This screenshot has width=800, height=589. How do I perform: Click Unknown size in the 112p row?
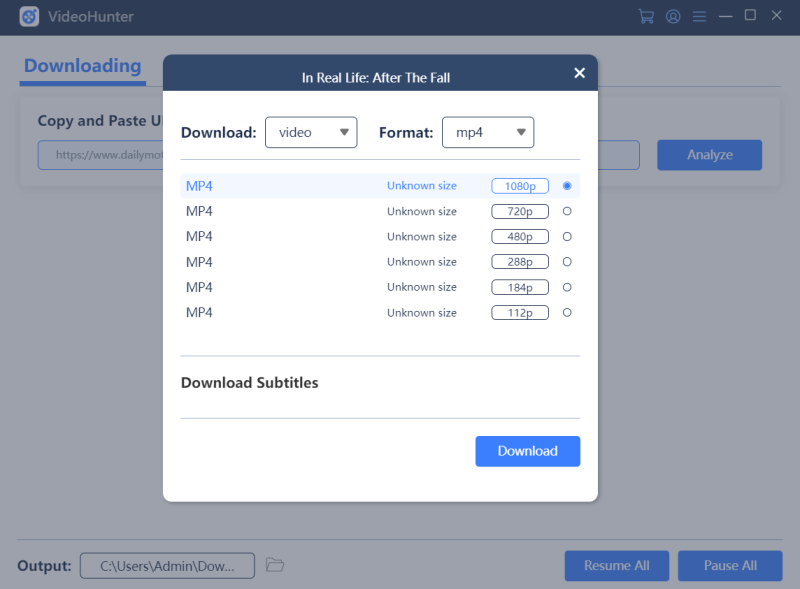(x=421, y=313)
